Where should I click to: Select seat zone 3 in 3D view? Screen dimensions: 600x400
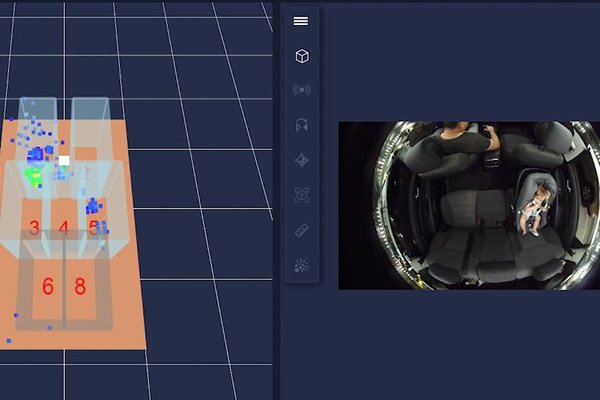(34, 228)
